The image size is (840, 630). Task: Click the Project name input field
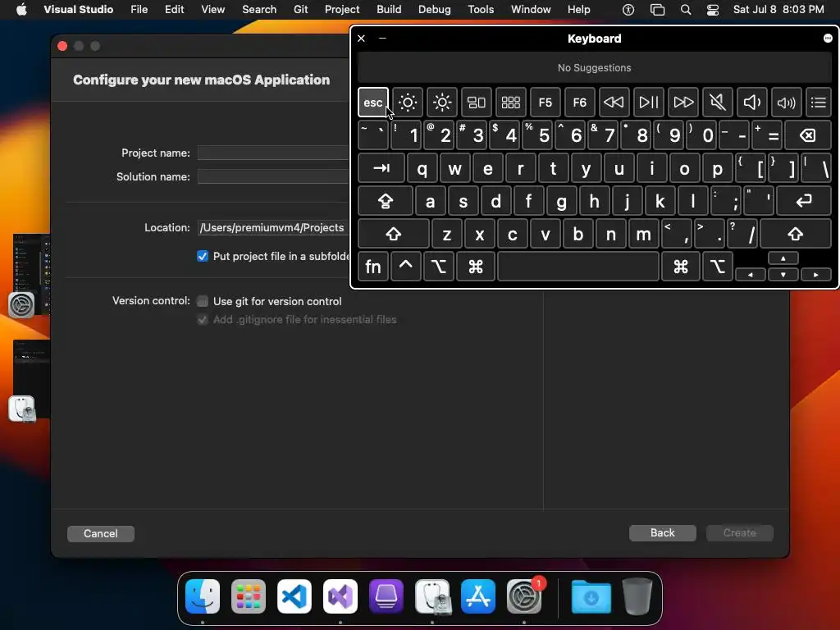tap(273, 153)
